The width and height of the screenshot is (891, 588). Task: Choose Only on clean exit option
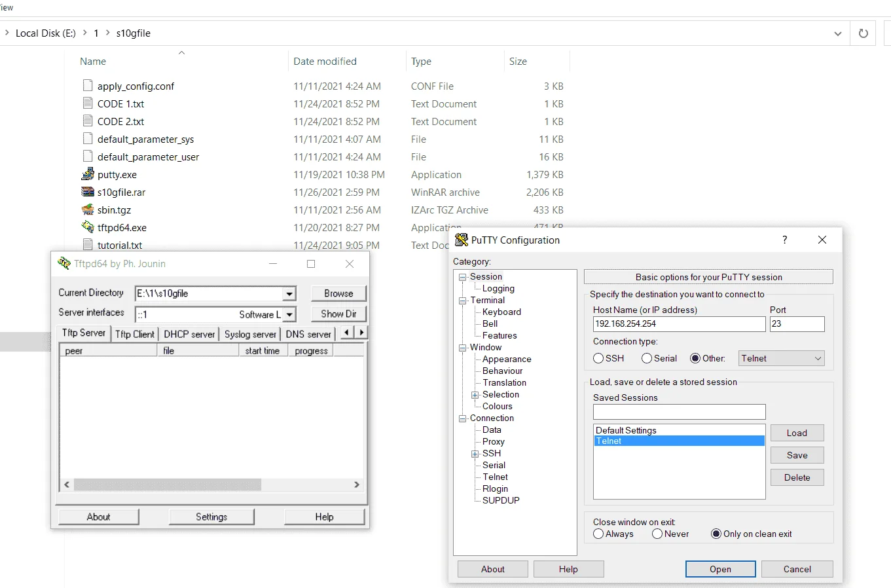click(716, 534)
